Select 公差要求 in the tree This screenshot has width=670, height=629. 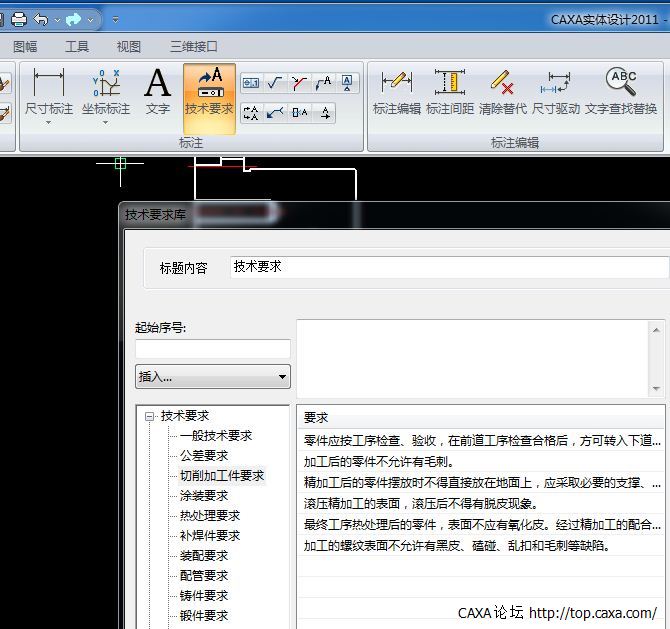pyautogui.click(x=204, y=456)
